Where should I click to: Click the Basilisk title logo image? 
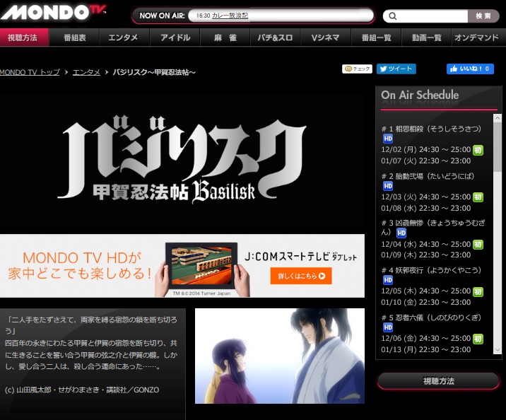coord(182,160)
